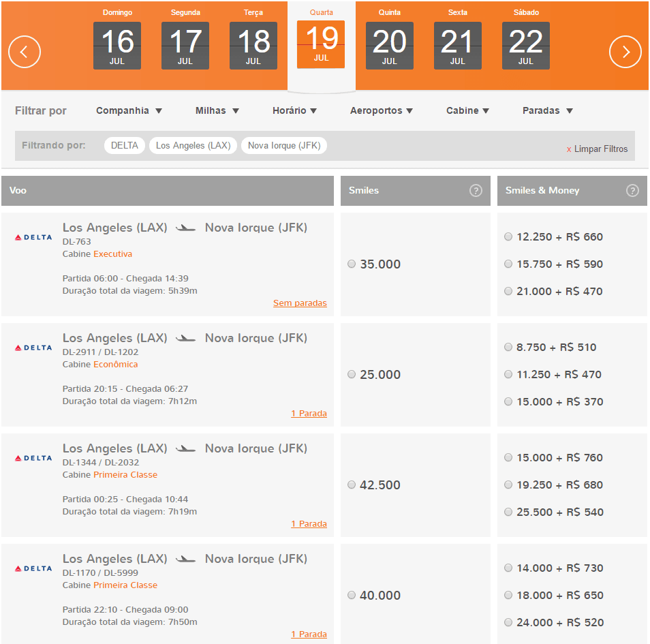
Task: Select Terça 18 JUL date
Action: [x=253, y=45]
